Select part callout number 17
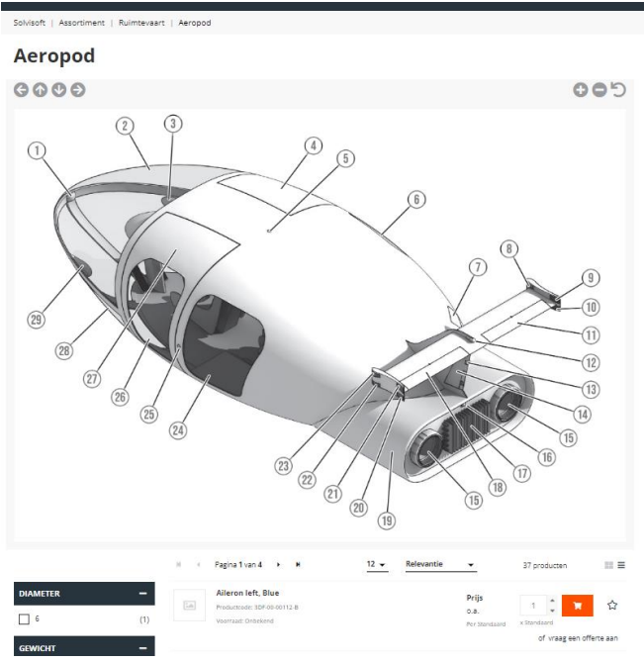 [522, 473]
